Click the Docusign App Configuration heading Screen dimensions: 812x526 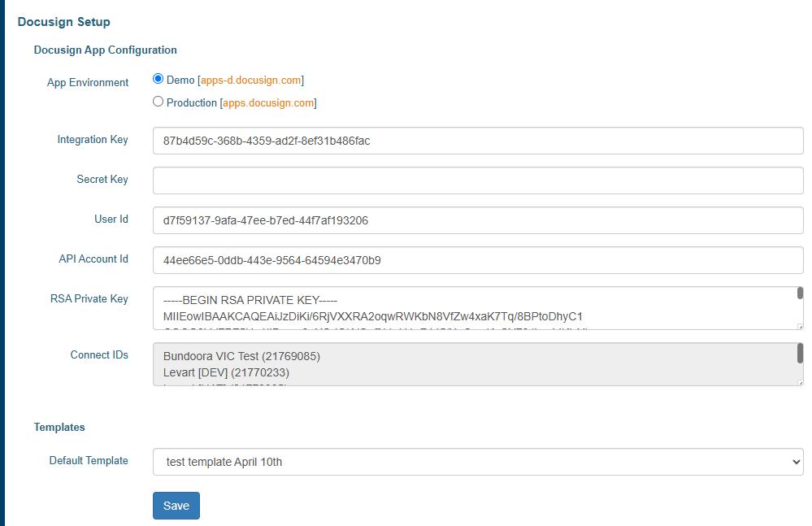(x=105, y=50)
